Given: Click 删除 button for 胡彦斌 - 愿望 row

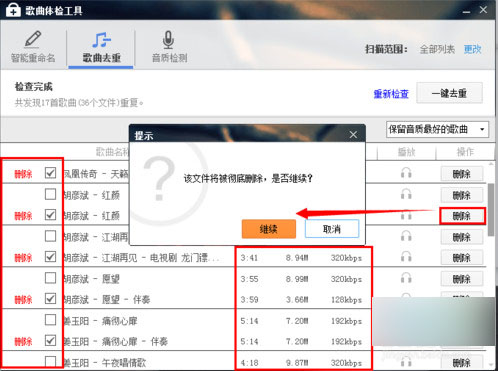Looking at the screenshot, I should 462,279.
